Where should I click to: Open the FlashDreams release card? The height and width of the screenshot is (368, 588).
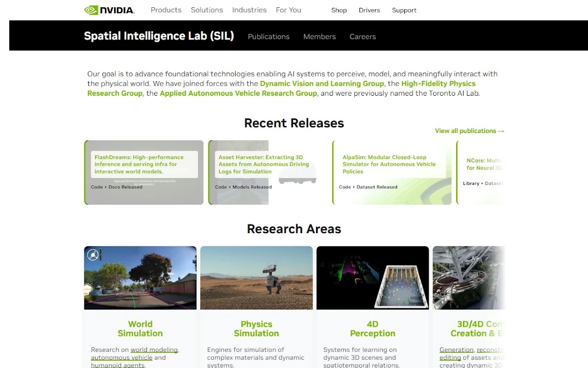[x=144, y=172]
